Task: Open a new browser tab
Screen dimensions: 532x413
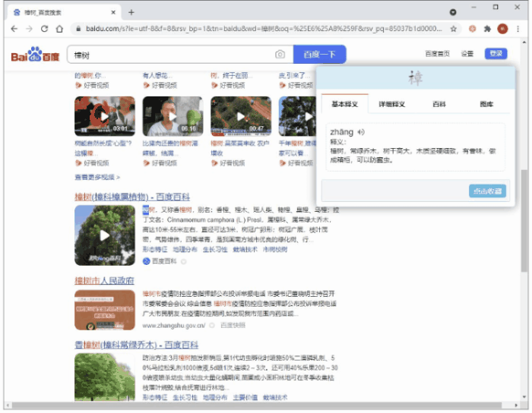Action: click(x=131, y=12)
